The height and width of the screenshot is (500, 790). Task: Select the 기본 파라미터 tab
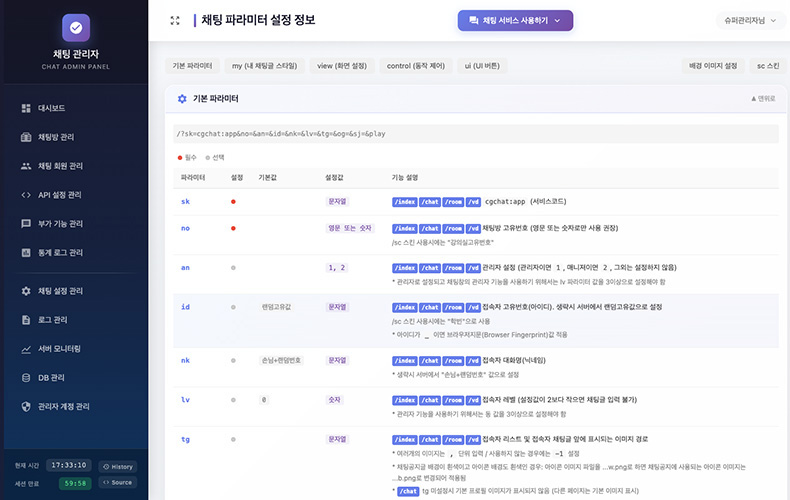[x=192, y=66]
